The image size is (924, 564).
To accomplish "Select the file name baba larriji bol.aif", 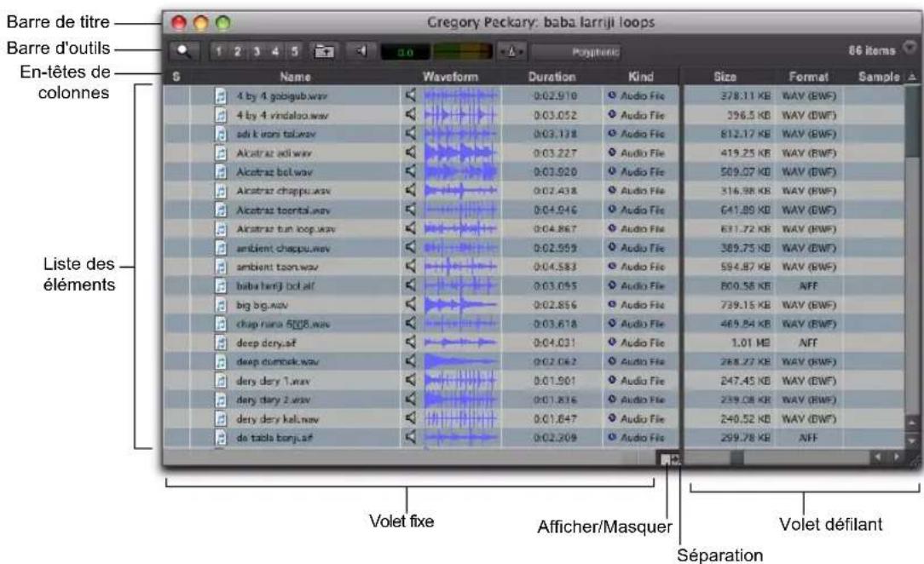I will pos(276,285).
